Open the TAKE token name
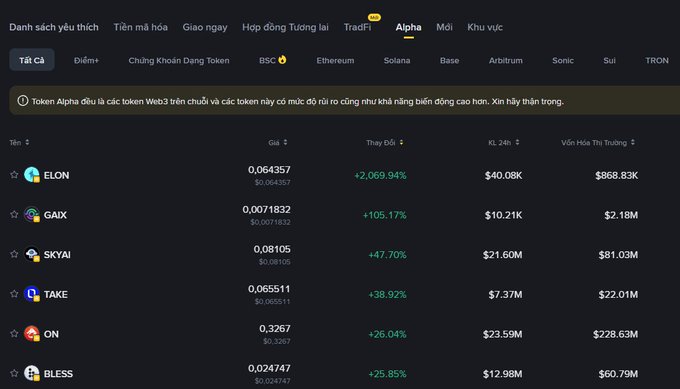Image resolution: width=680 pixels, height=389 pixels. pyautogui.click(x=56, y=294)
